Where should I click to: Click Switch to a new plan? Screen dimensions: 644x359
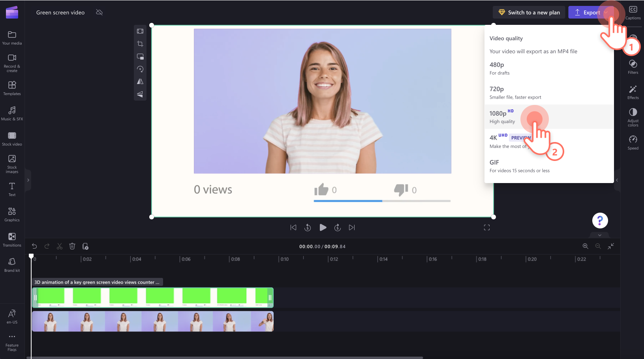point(529,12)
